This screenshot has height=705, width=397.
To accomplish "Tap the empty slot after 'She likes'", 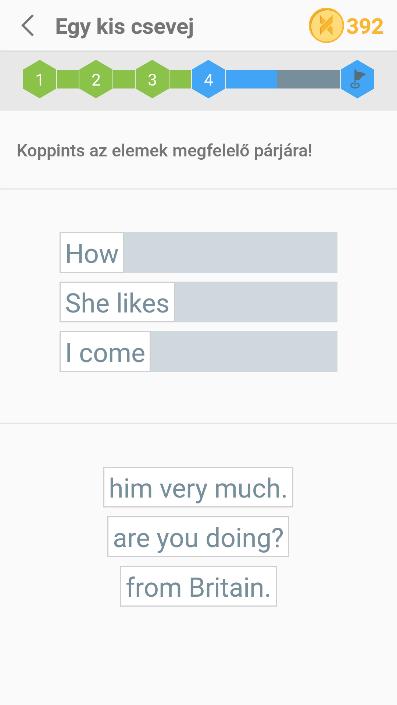I will 256,302.
